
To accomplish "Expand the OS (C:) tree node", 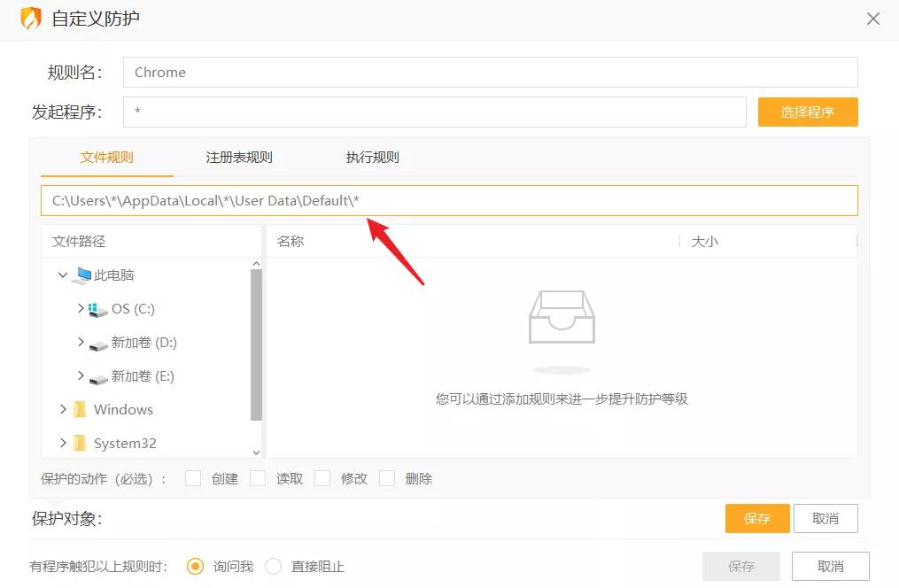I will [80, 309].
